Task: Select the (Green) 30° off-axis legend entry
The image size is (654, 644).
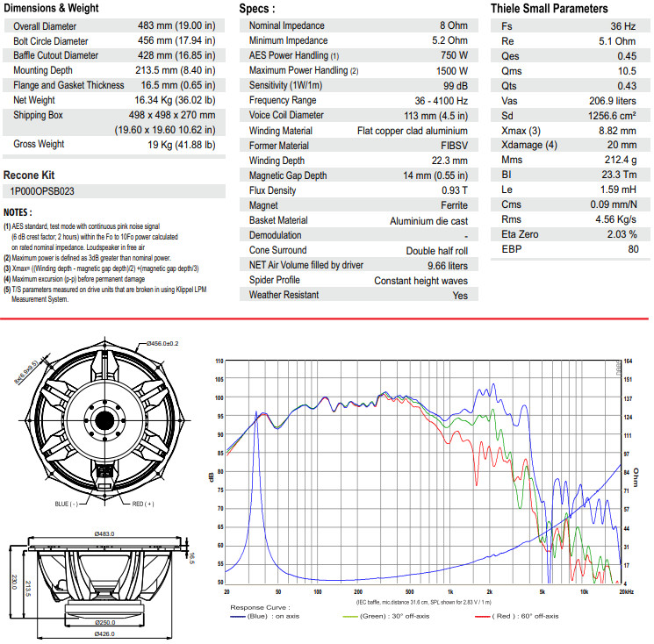Action: click(x=385, y=616)
